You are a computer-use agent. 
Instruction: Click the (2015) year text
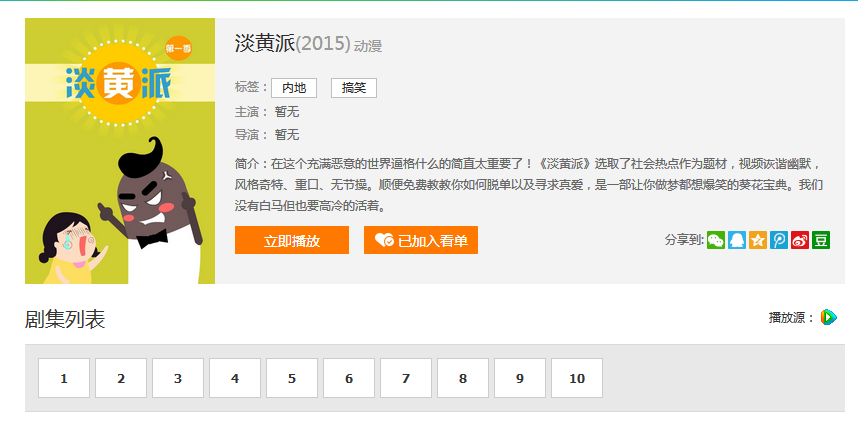click(x=323, y=44)
